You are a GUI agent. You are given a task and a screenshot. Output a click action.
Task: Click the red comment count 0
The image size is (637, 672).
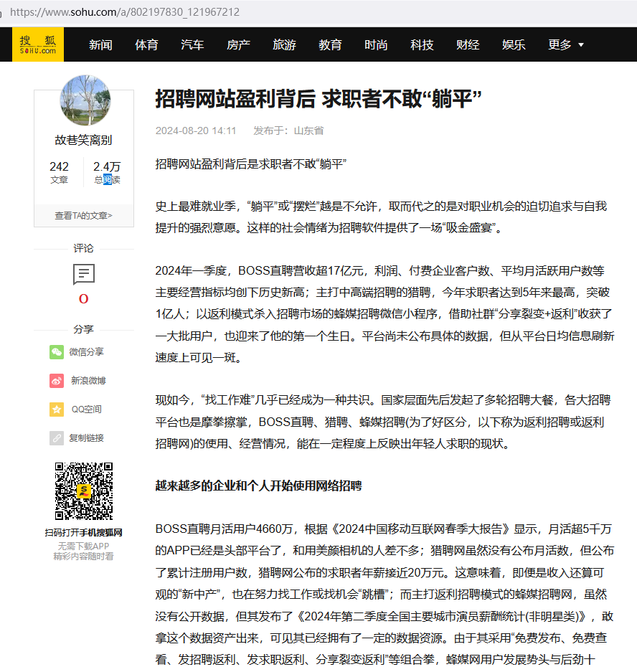(84, 299)
